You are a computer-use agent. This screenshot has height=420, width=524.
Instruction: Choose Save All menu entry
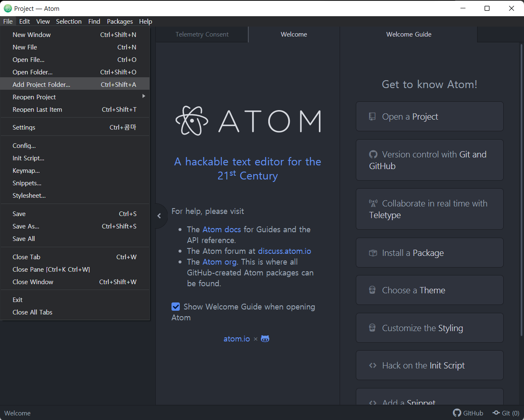coord(75,239)
